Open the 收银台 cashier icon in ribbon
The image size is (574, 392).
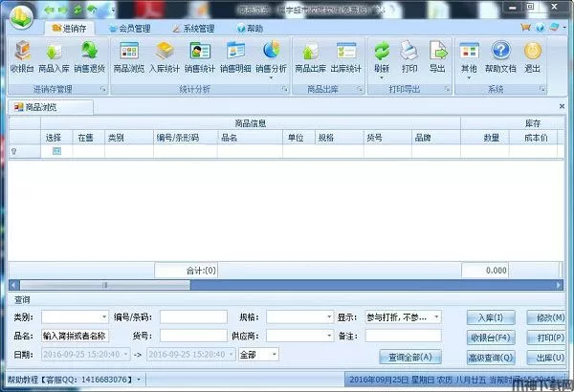(x=22, y=54)
